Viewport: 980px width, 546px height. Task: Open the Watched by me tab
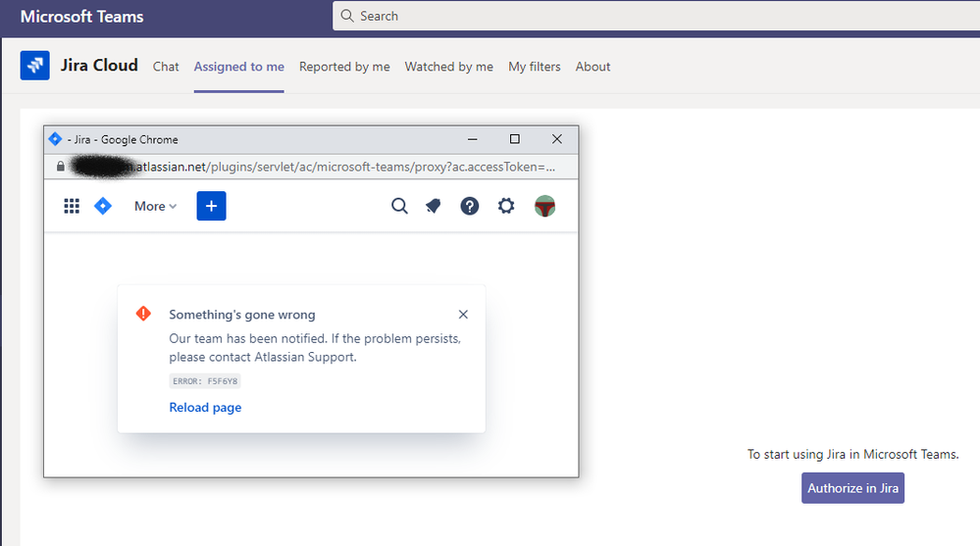tap(448, 67)
